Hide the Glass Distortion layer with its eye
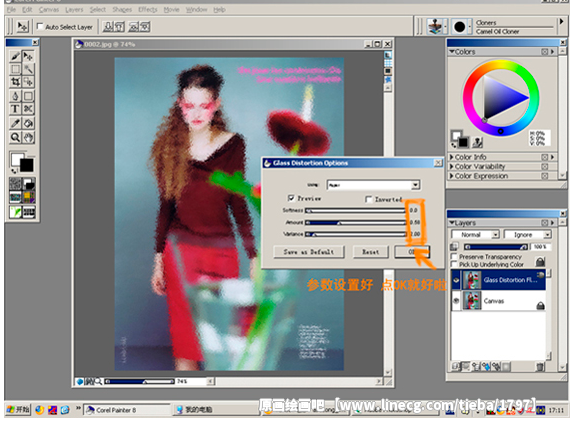 456,280
